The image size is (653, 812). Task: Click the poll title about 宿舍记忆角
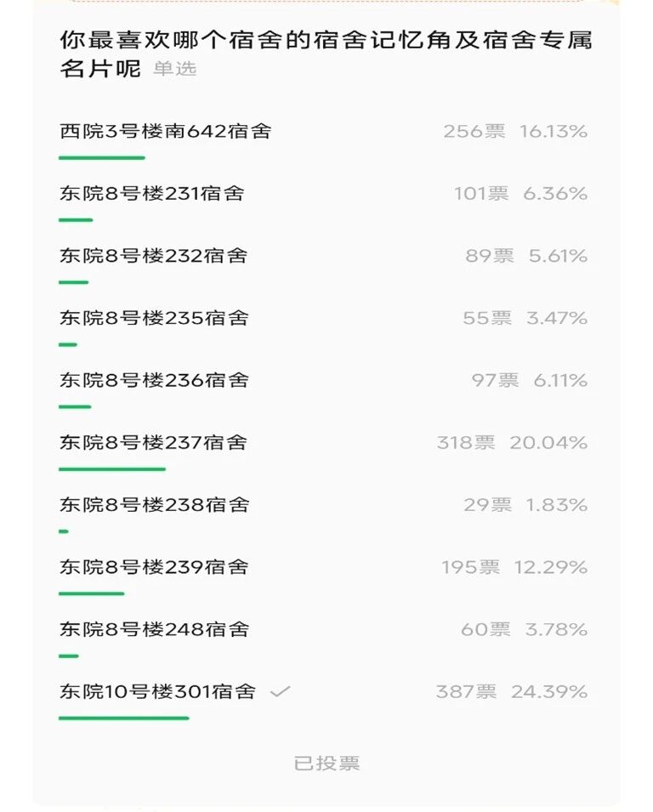click(325, 41)
